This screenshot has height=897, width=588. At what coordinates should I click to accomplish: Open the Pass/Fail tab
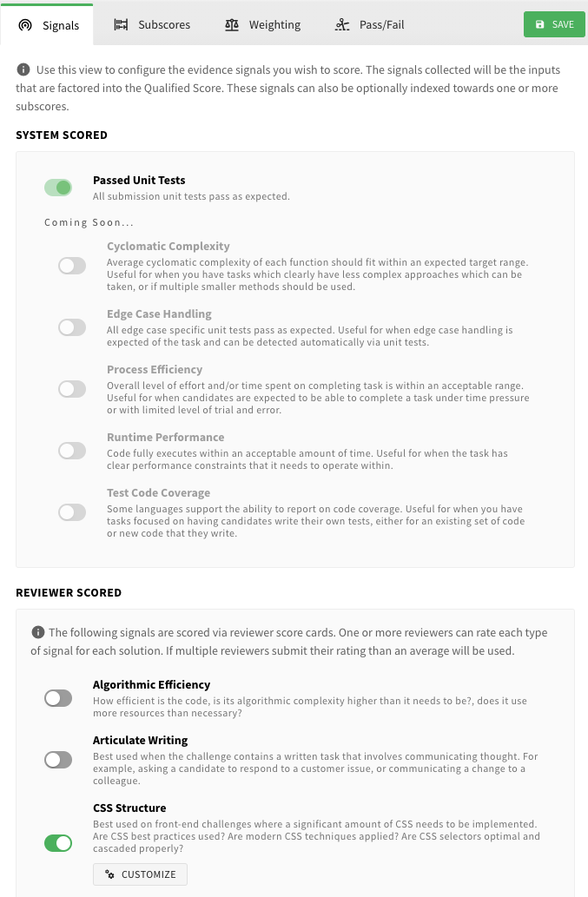pyautogui.click(x=369, y=25)
